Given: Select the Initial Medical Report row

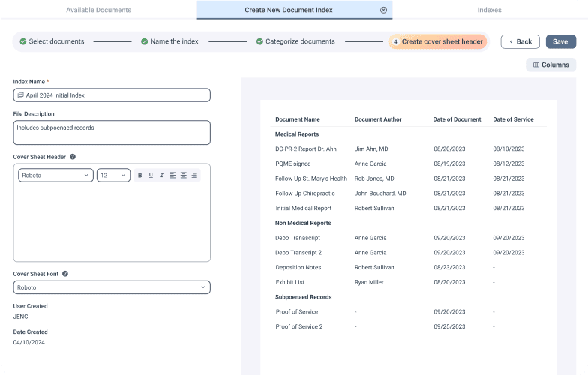Looking at the screenshot, I should coord(408,209).
